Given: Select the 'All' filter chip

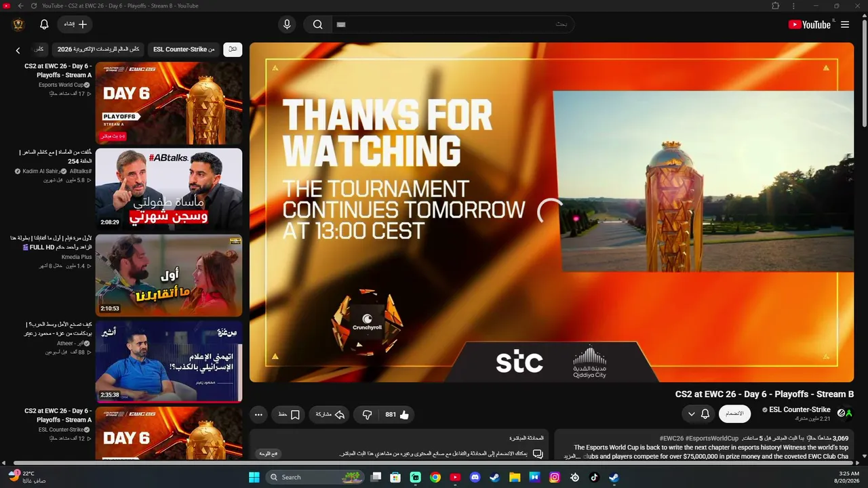Looking at the screenshot, I should [233, 49].
